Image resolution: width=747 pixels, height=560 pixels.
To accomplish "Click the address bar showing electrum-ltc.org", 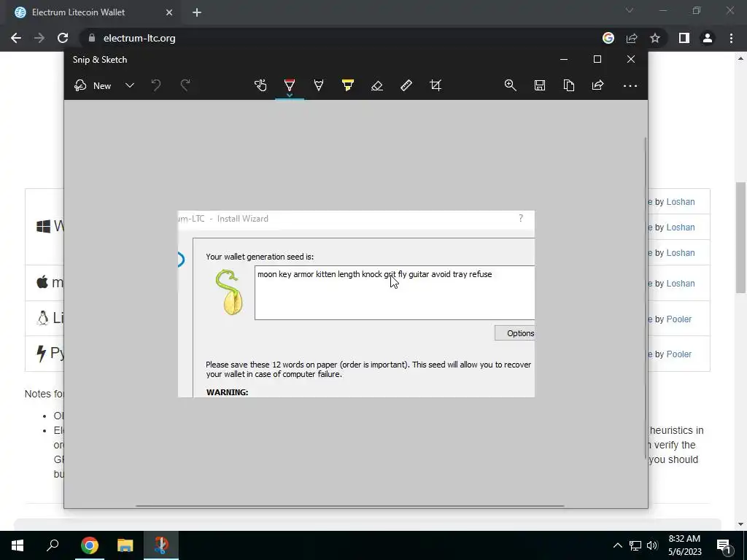I will [139, 38].
